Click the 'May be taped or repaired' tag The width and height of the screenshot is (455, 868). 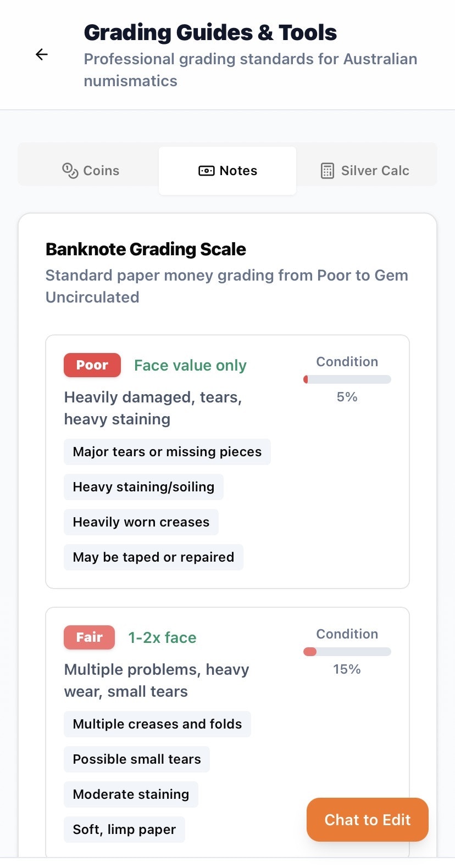pyautogui.click(x=153, y=557)
